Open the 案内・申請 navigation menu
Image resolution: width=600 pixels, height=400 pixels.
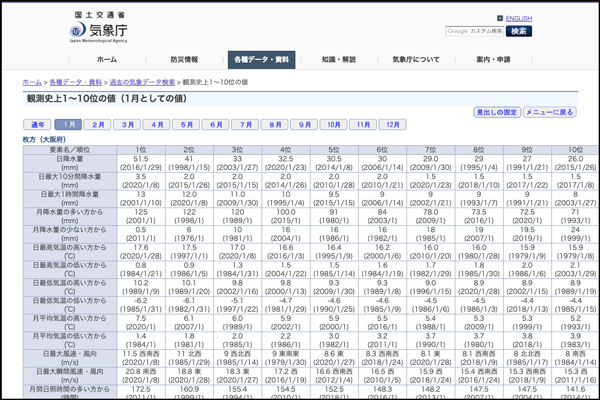492,60
